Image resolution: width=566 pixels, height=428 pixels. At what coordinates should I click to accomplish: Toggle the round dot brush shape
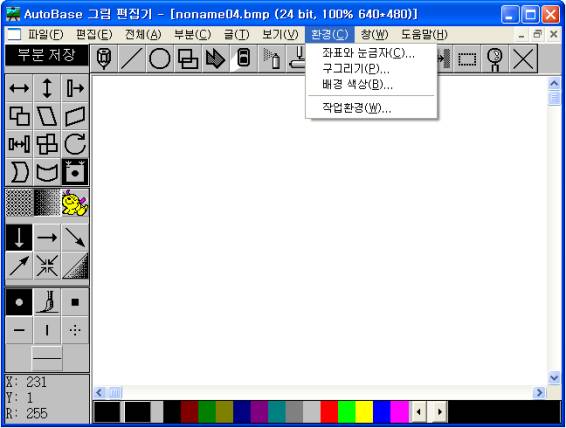[19, 302]
